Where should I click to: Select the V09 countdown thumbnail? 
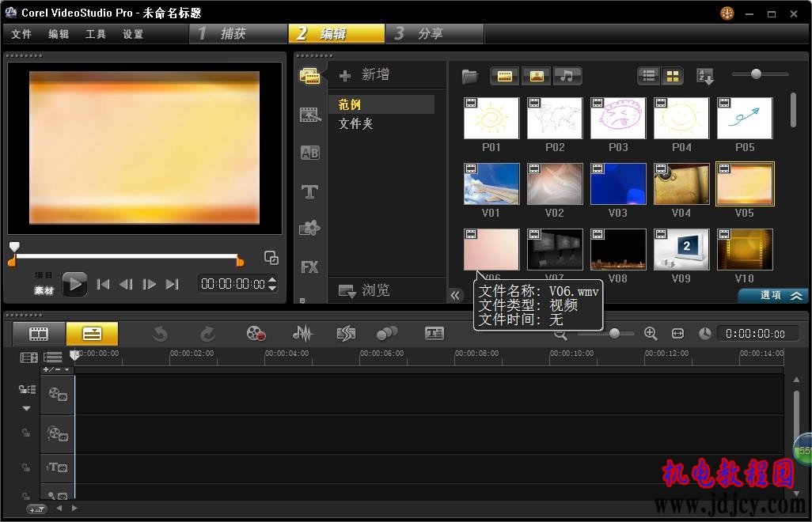681,250
